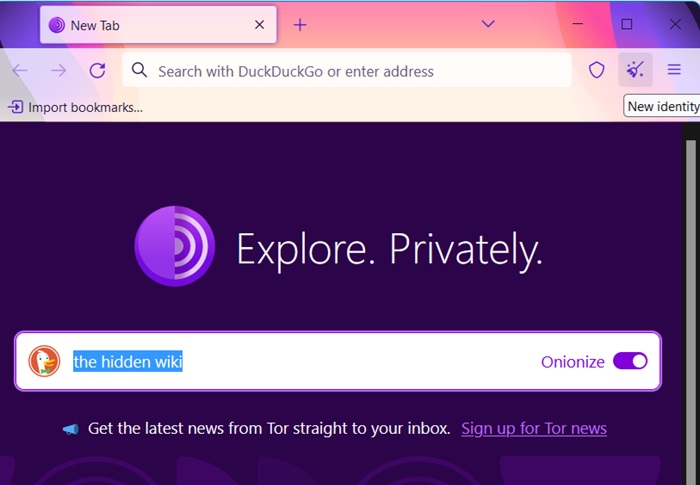The image size is (700, 485).
Task: Click the Tor onion logo
Action: (175, 246)
